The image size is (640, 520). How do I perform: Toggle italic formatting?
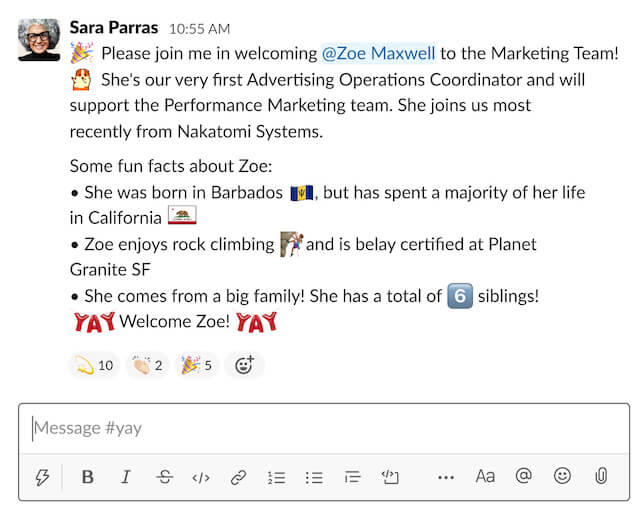point(126,477)
